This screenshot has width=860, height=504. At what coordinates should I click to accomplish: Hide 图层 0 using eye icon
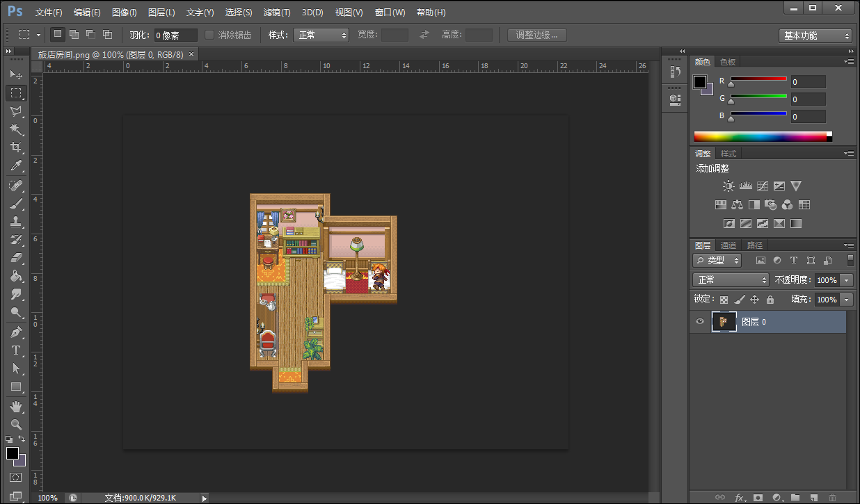701,322
